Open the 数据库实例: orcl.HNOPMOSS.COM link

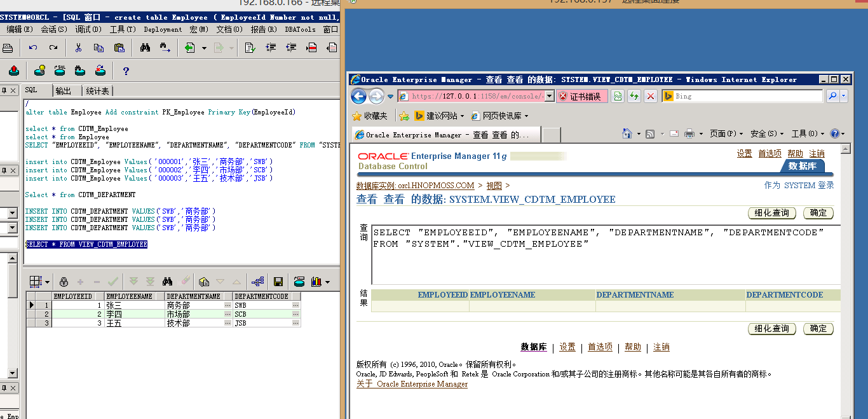(x=415, y=186)
